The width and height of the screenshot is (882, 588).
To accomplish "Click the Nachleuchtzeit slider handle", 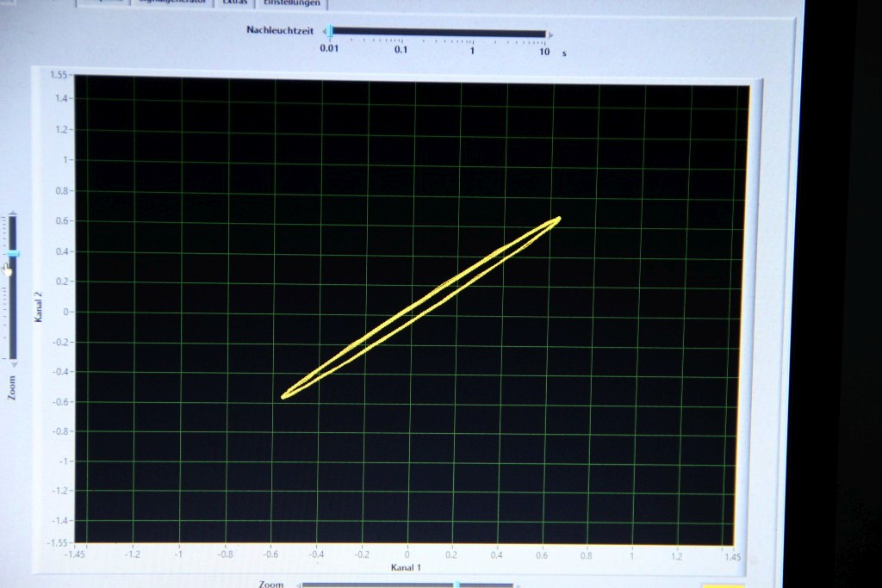I will click(x=329, y=32).
